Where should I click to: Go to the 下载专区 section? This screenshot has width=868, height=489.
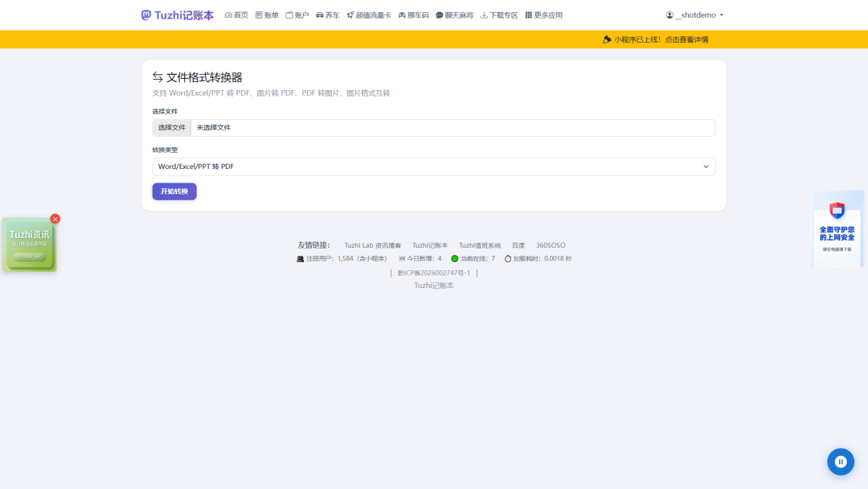point(499,15)
